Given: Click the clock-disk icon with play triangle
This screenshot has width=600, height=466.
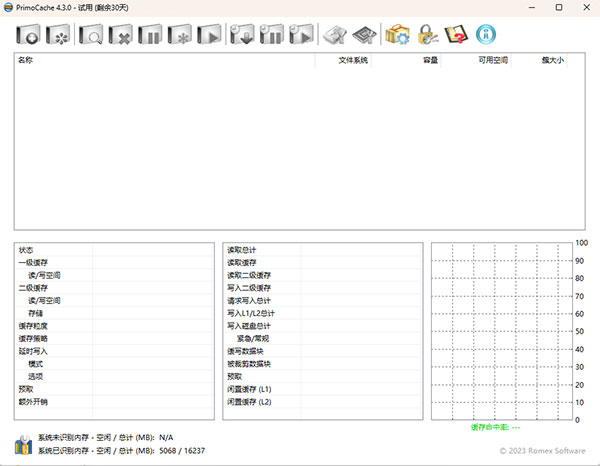Looking at the screenshot, I should (x=302, y=34).
